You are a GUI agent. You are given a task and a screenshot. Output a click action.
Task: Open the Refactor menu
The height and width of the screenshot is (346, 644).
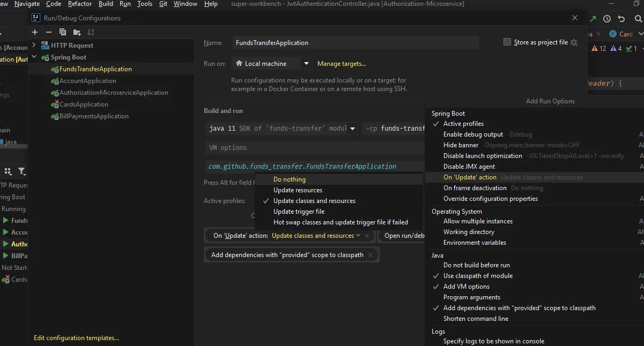tap(80, 4)
